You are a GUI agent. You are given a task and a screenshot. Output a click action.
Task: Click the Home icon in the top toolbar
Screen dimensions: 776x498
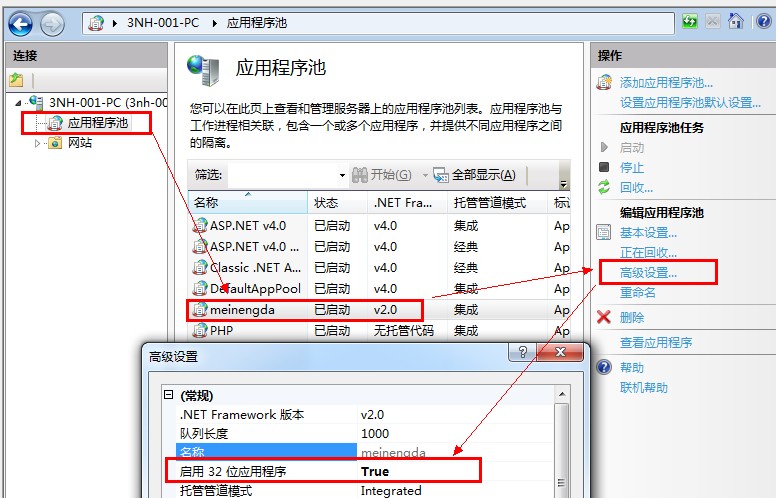click(736, 21)
